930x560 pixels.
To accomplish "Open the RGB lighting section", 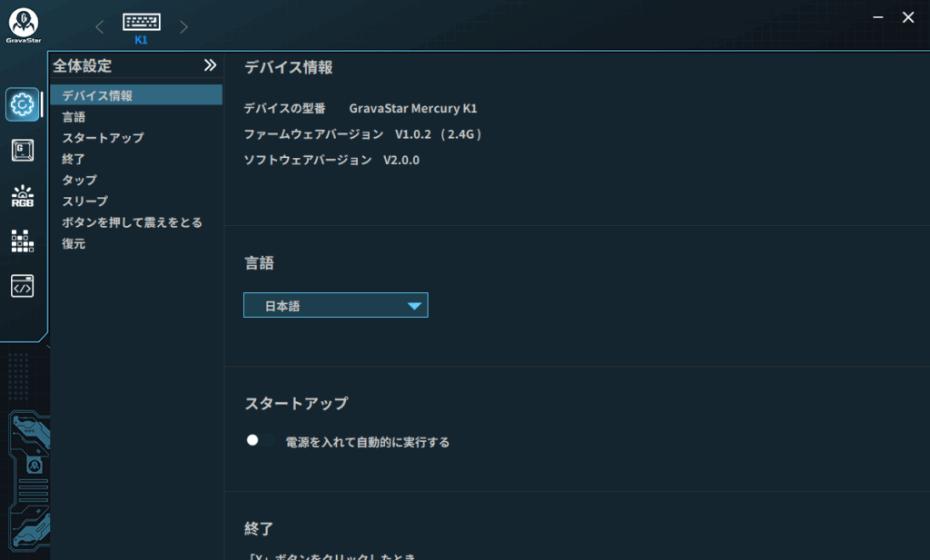I will click(x=23, y=195).
